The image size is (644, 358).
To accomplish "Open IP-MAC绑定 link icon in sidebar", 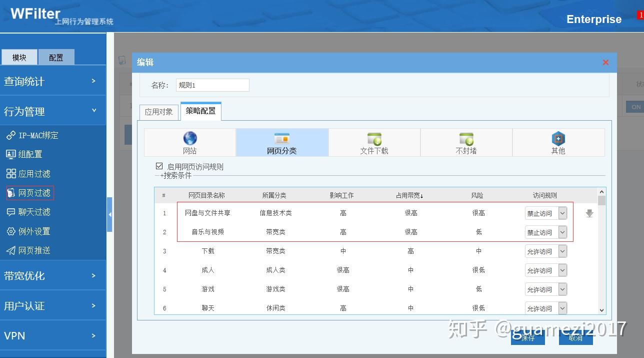I will (10, 135).
